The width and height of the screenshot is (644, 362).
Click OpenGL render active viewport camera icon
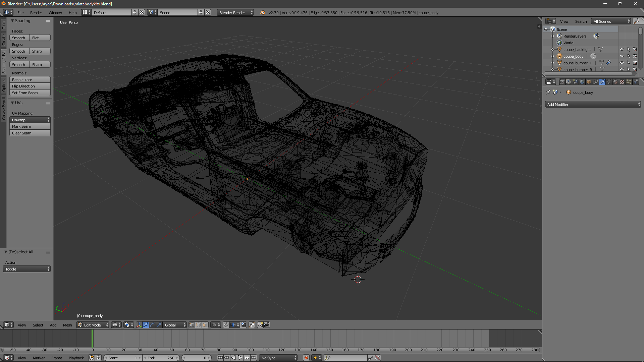point(260,325)
